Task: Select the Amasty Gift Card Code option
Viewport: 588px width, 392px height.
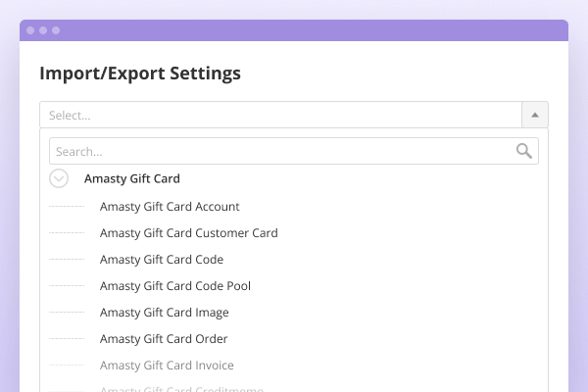Action: [x=162, y=260]
